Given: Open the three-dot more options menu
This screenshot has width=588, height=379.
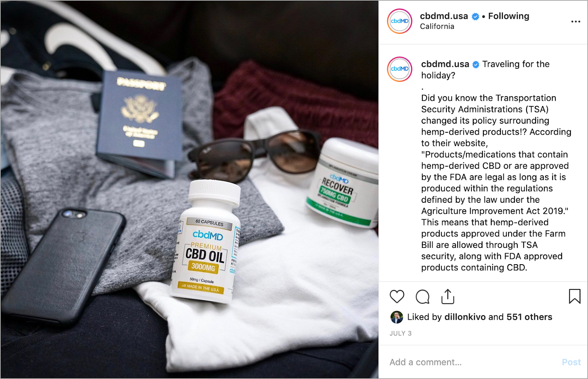Looking at the screenshot, I should point(576,22).
